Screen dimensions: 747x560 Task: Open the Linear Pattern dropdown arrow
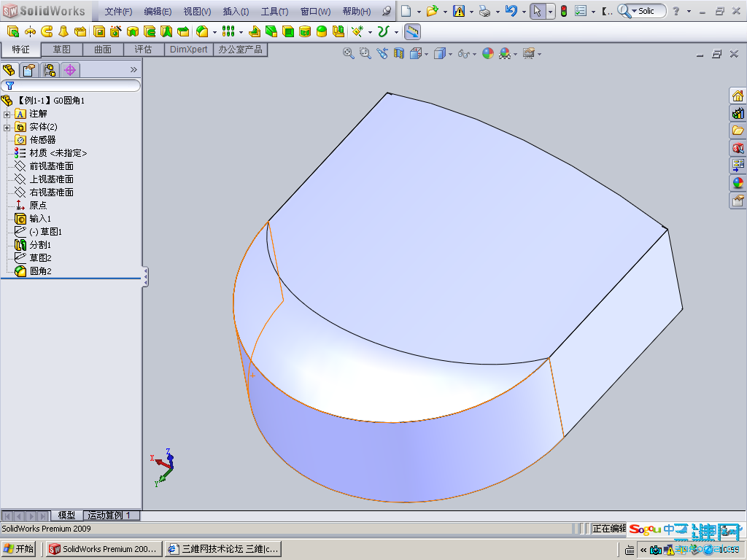(x=241, y=32)
